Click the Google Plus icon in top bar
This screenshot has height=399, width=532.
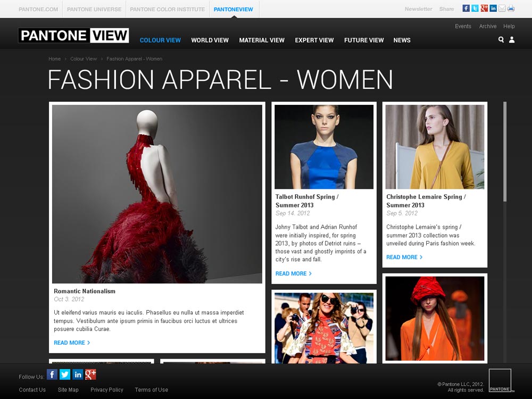point(484,8)
